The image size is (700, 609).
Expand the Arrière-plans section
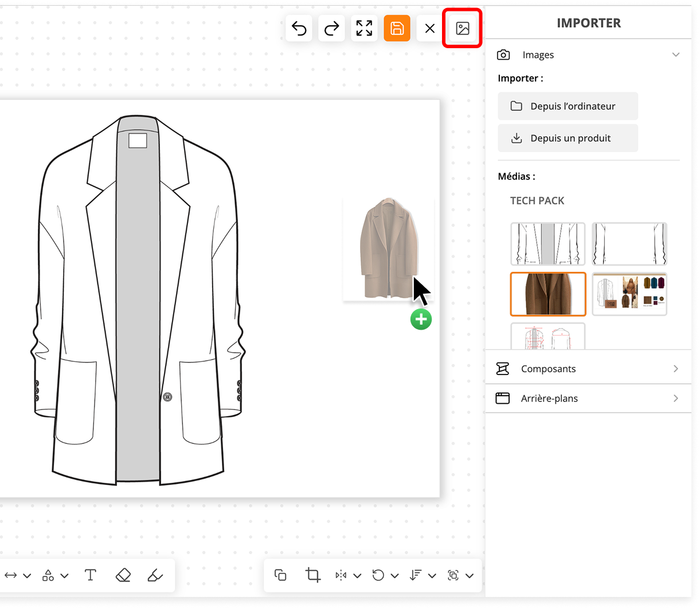675,399
